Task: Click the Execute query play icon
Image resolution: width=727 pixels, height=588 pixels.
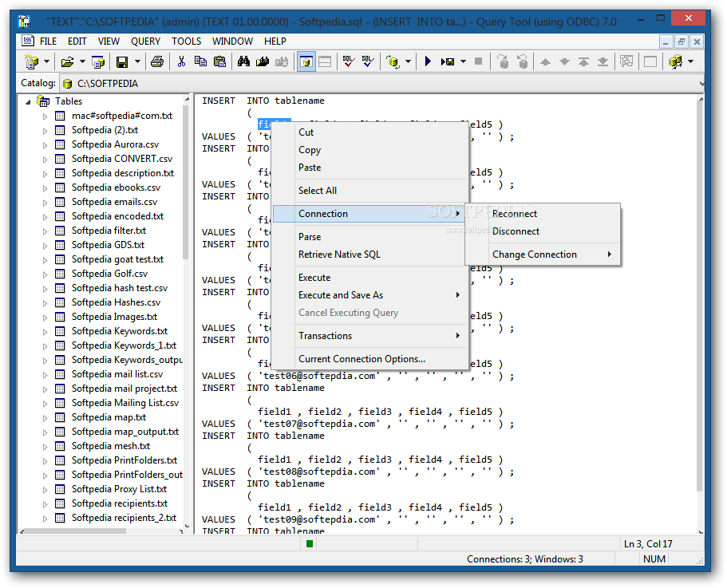Action: click(x=428, y=61)
